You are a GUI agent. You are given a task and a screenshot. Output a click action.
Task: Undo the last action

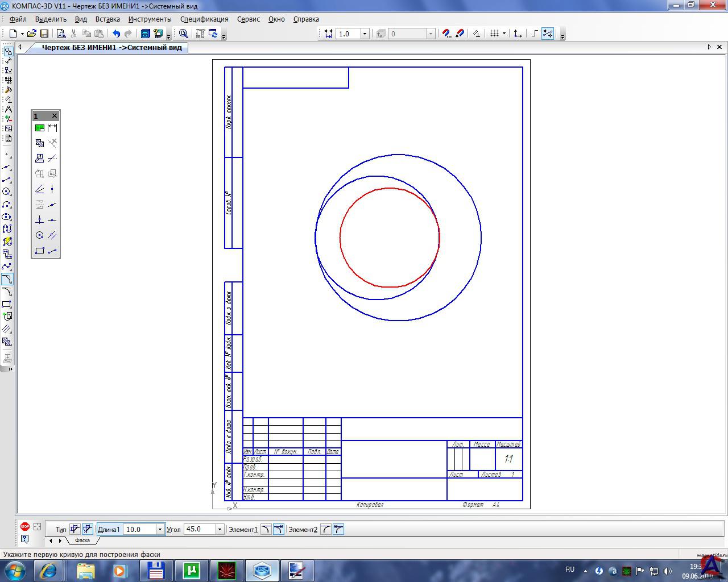point(116,34)
